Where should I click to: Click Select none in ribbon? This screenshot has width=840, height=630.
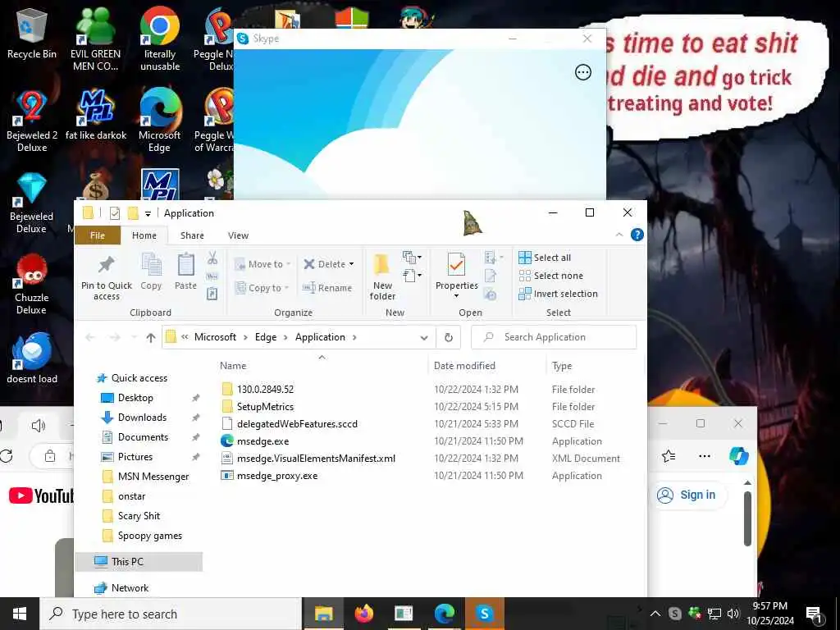click(x=550, y=276)
